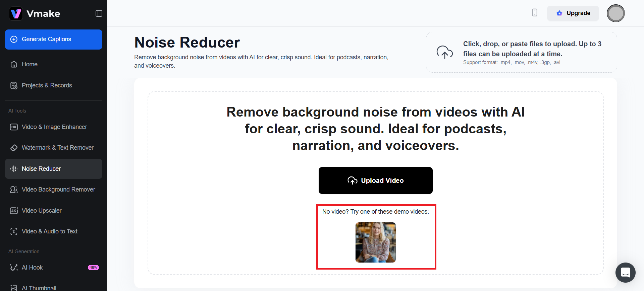Open the Video Background Remover tool

click(x=58, y=190)
